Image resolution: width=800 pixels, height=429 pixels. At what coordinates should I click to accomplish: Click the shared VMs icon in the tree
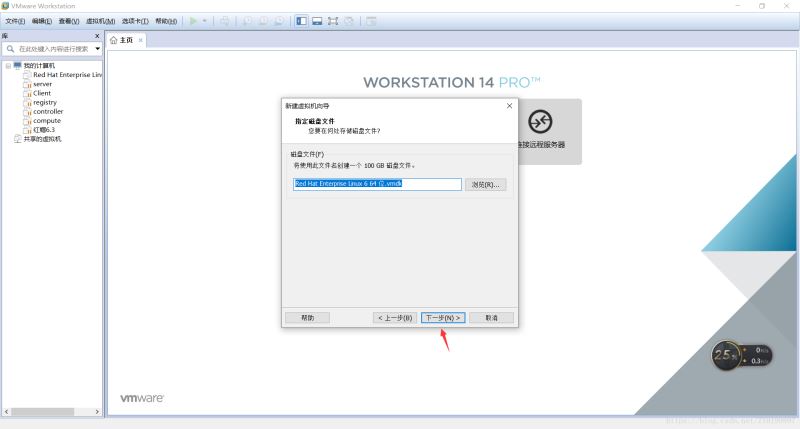pos(18,139)
